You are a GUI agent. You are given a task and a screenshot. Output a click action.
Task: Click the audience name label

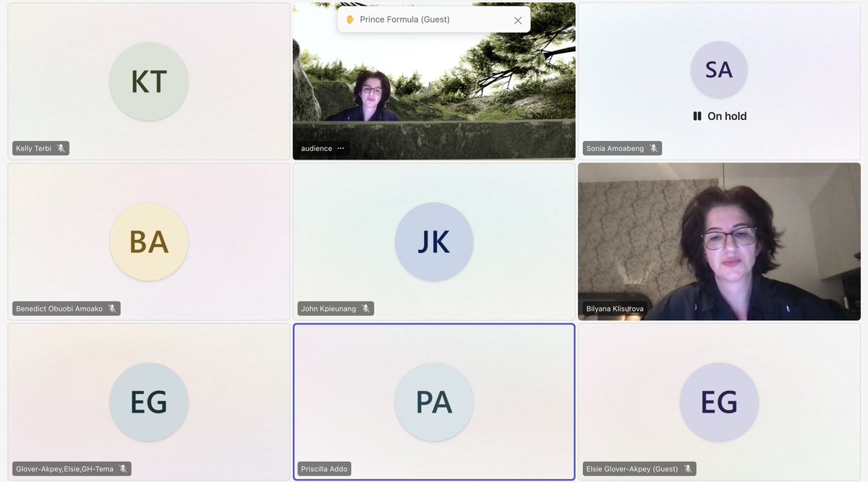point(317,149)
